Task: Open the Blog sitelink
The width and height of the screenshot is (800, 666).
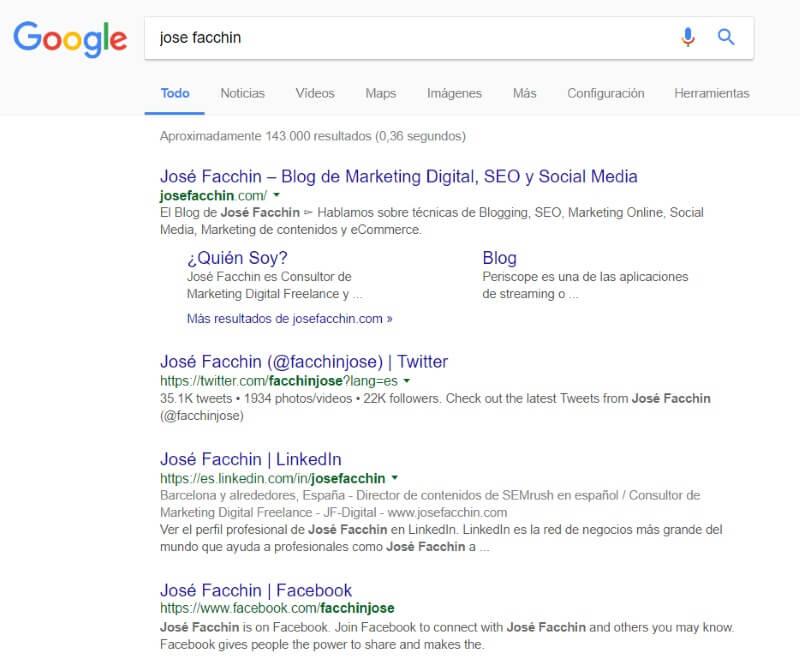Action: 499,257
